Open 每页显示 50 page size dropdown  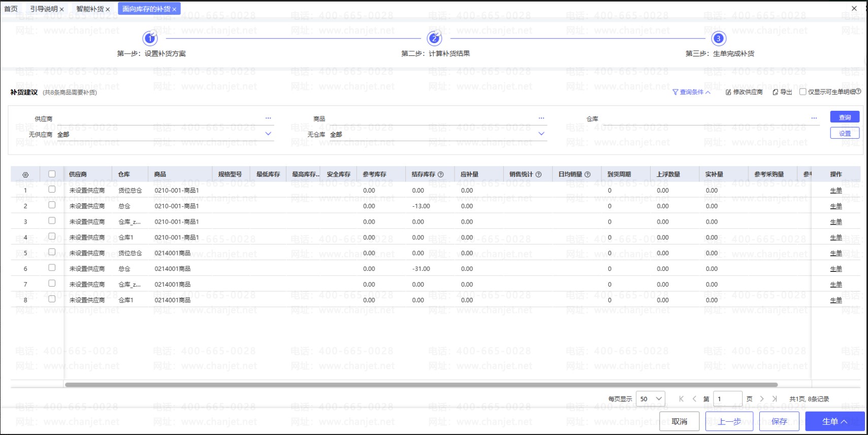tap(651, 399)
